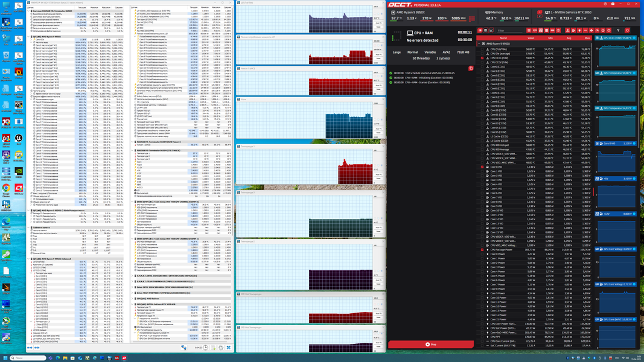Image resolution: width=644 pixels, height=362 pixels.
Task: Open info for Core 0 VID graph
Action: pyautogui.click(x=634, y=144)
